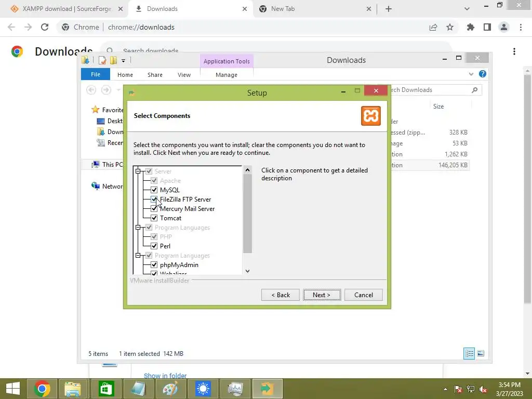The image size is (532, 399).
Task: Switch to the Share ribbon tab
Action: coord(155,75)
